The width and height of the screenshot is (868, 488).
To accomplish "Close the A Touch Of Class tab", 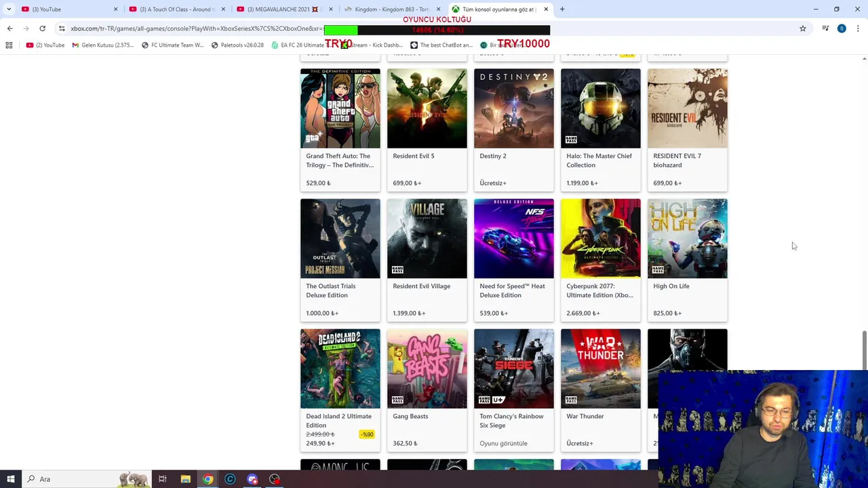I will point(223,9).
